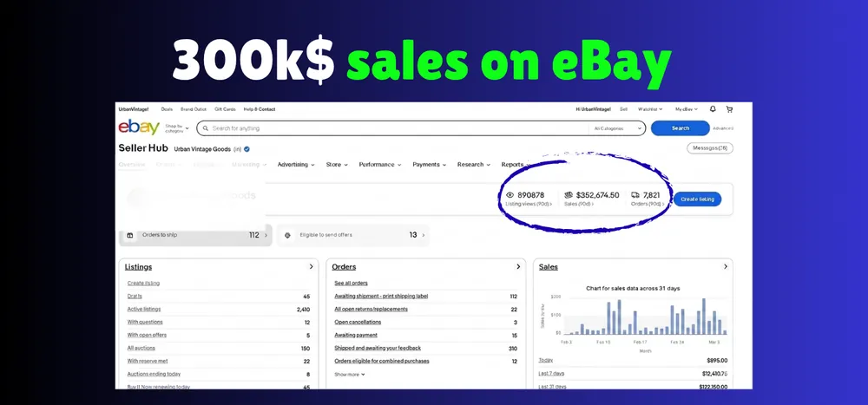Open the shopping cart

(729, 109)
